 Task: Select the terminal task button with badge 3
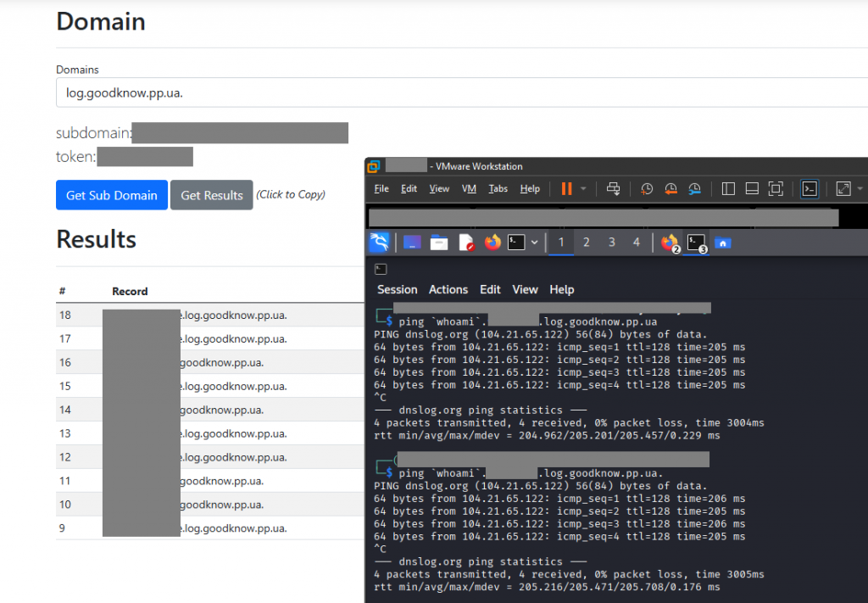tap(697, 243)
